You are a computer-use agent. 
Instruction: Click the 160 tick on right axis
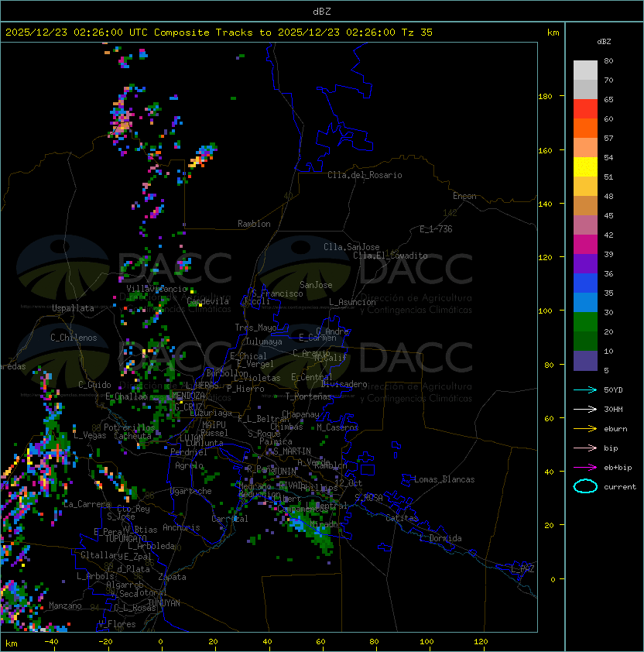pos(545,150)
